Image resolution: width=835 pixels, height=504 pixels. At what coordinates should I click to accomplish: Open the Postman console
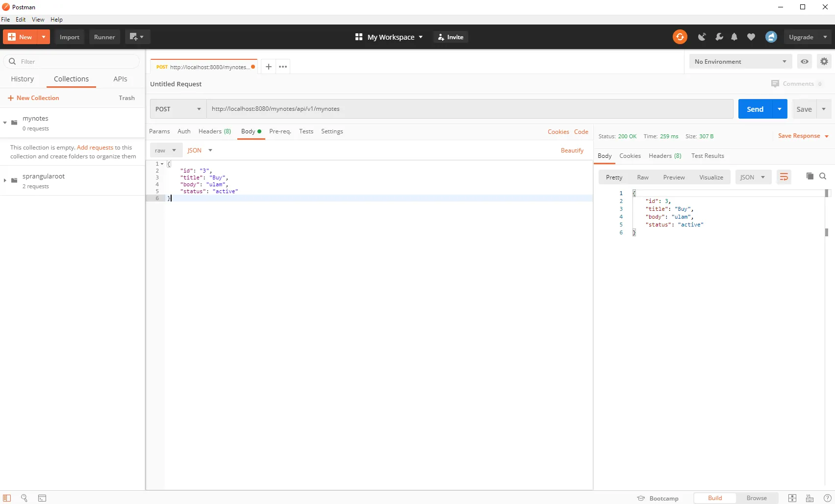(x=42, y=498)
